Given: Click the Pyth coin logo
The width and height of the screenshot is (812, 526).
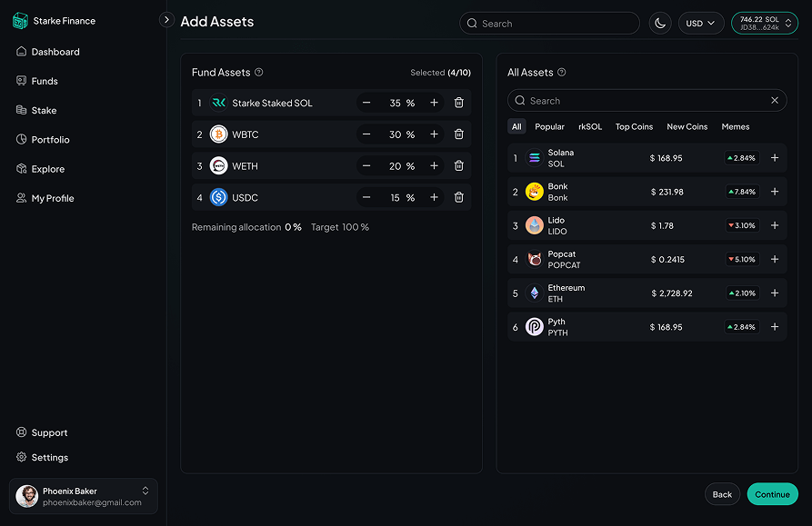Looking at the screenshot, I should (535, 327).
